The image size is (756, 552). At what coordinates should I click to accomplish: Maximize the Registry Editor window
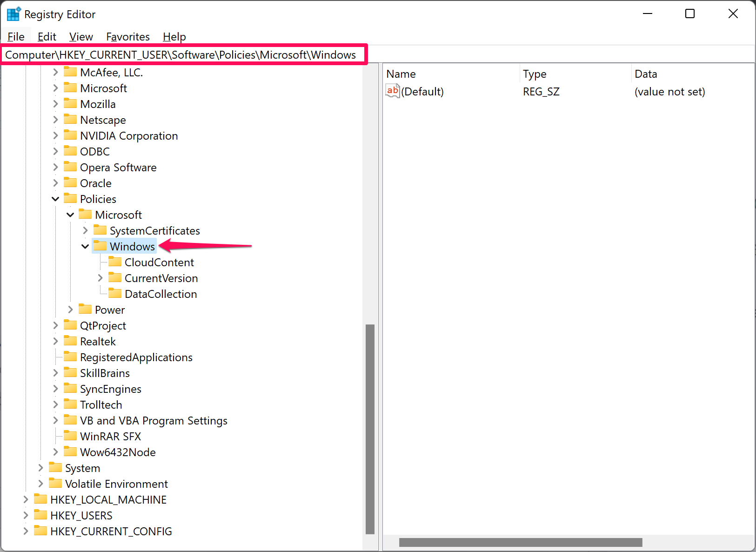tap(690, 13)
